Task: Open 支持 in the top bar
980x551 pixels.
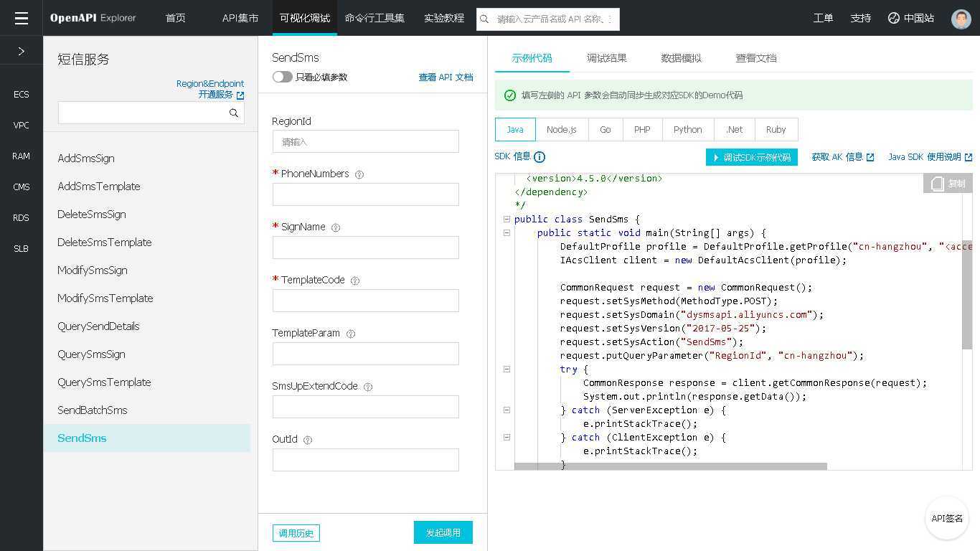Action: pos(861,18)
